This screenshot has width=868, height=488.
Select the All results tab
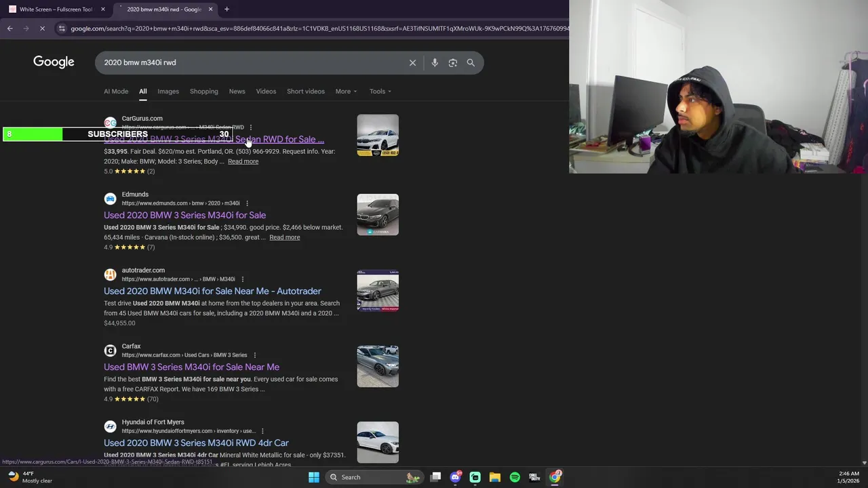point(143,91)
